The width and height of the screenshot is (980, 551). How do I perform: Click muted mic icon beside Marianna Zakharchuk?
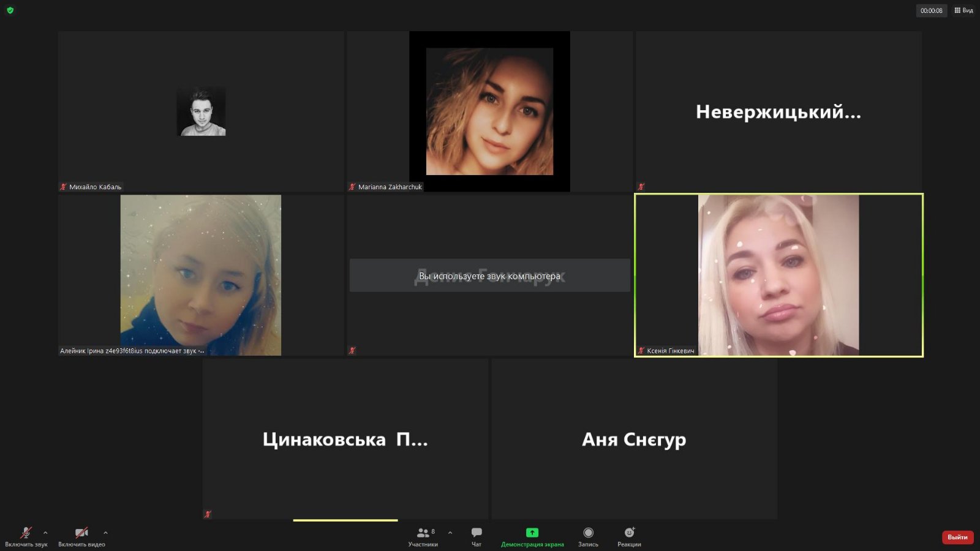coord(352,187)
